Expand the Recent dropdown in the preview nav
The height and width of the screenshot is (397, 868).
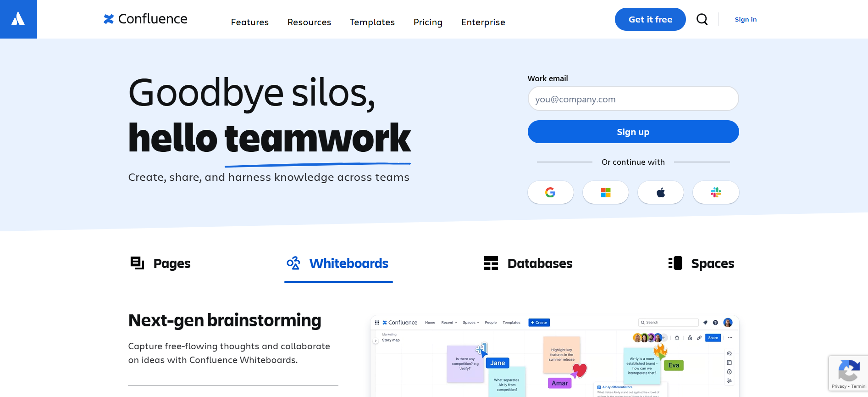click(x=449, y=323)
